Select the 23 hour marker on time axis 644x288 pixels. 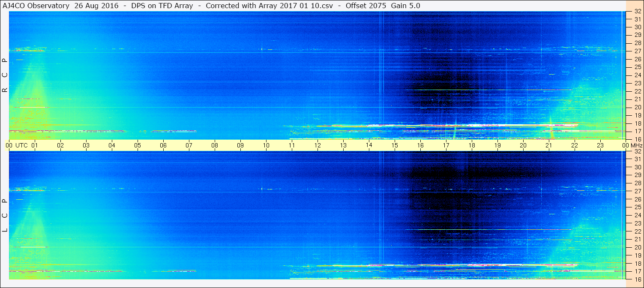600,145
